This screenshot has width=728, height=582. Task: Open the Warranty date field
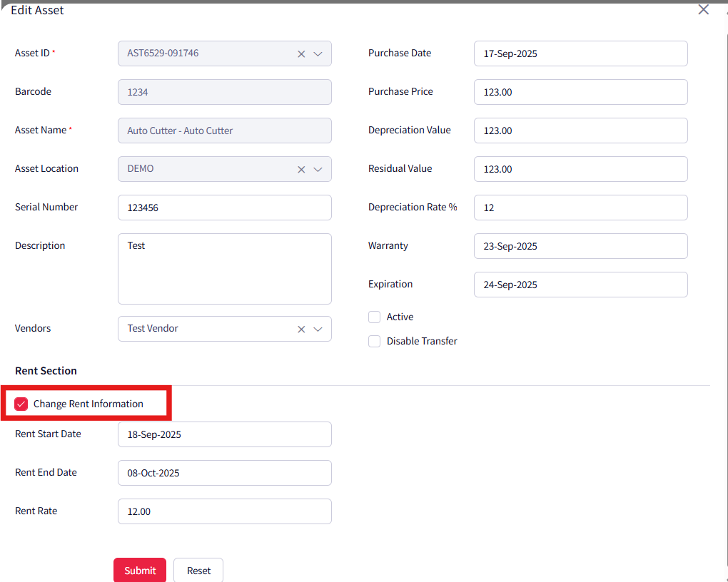(x=580, y=246)
